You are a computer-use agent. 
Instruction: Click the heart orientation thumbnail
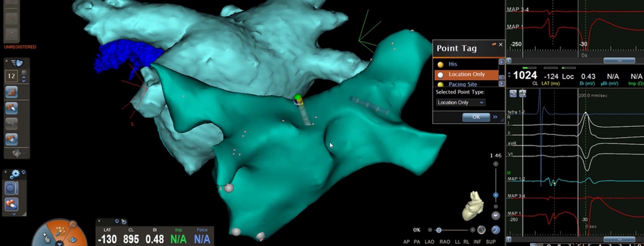(472, 205)
